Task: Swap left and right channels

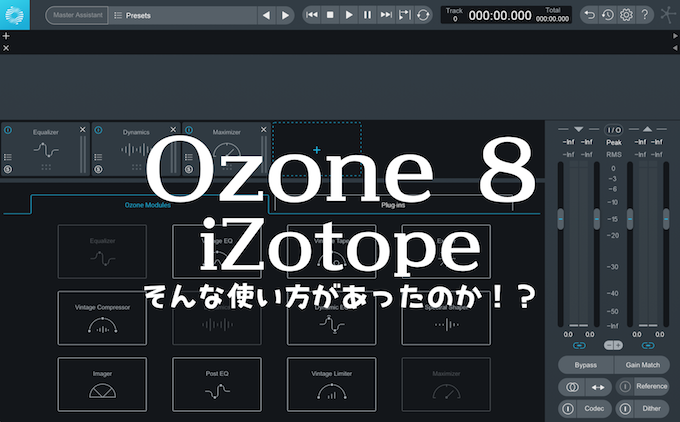Action: point(598,387)
